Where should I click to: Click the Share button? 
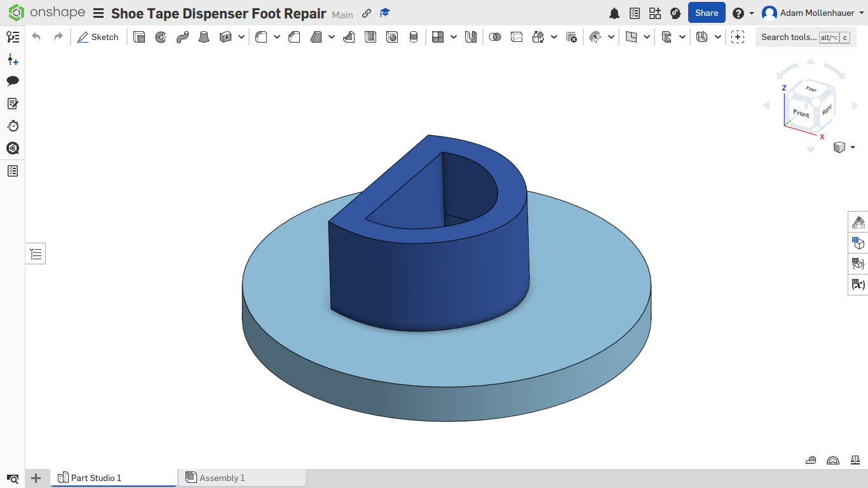pyautogui.click(x=707, y=13)
